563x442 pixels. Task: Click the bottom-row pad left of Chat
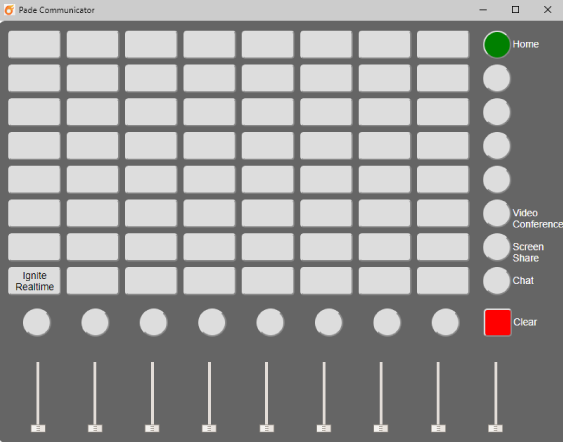coord(443,281)
